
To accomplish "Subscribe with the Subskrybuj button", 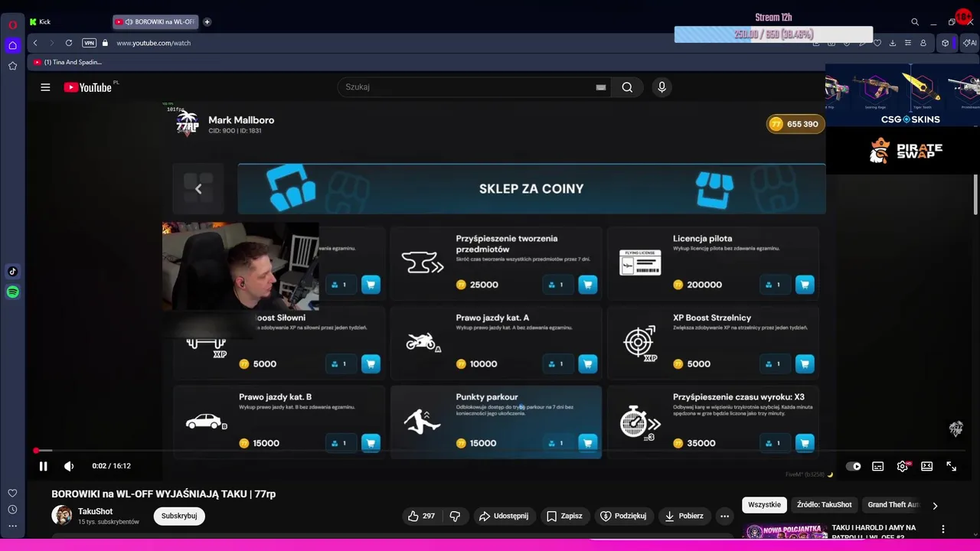I will click(179, 516).
